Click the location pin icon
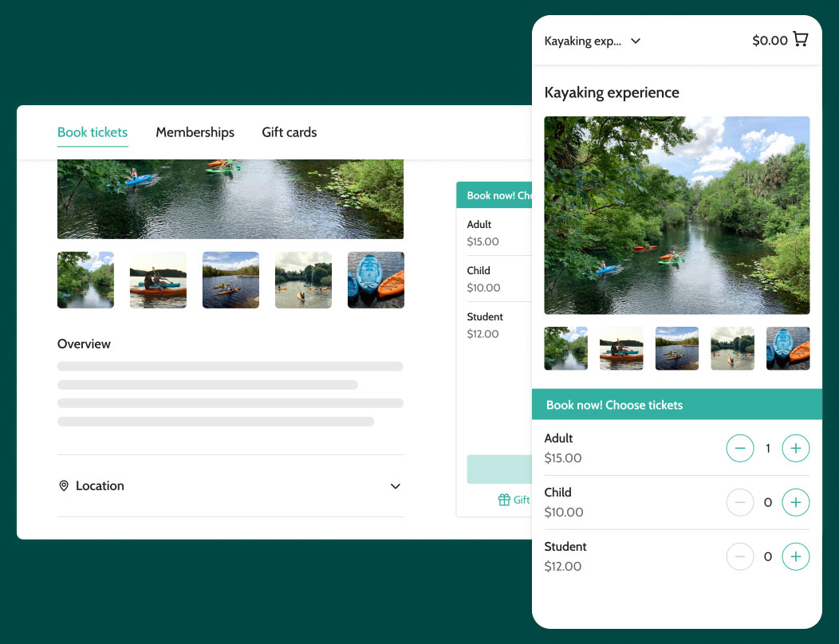This screenshot has width=839, height=644. (64, 485)
